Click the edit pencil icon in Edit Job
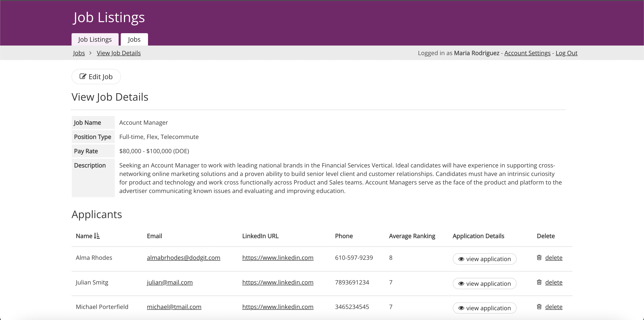Image resolution: width=644 pixels, height=320 pixels. 83,76
